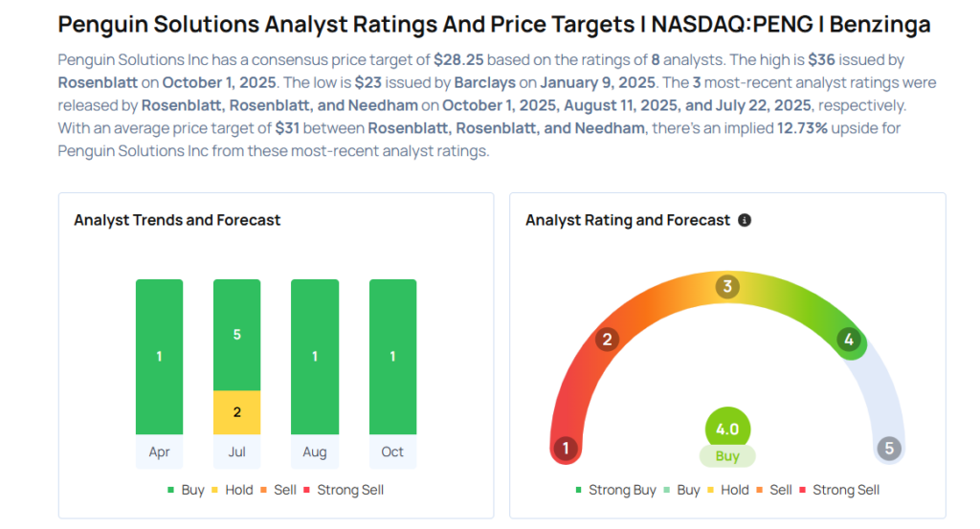Click gauge marker number 2
The height and width of the screenshot is (529, 980).
pyautogui.click(x=606, y=339)
